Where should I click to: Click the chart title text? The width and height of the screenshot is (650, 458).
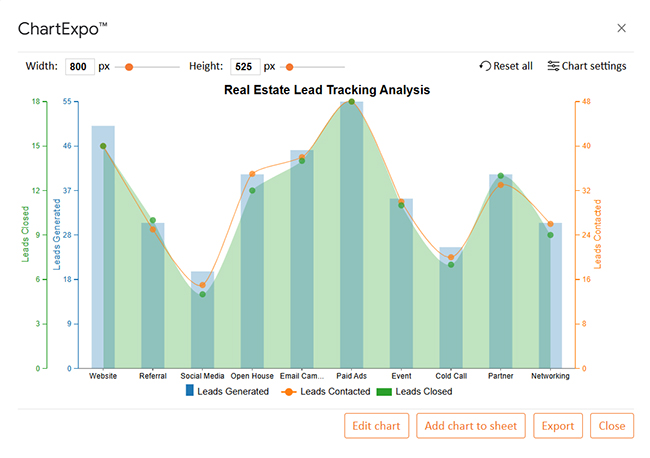326,90
